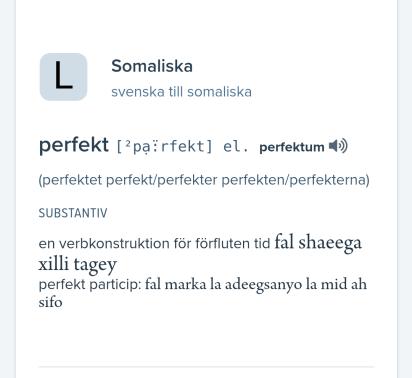The image size is (412, 378).
Task: Click the Somali translation "fal shaeega"
Action: (318, 242)
